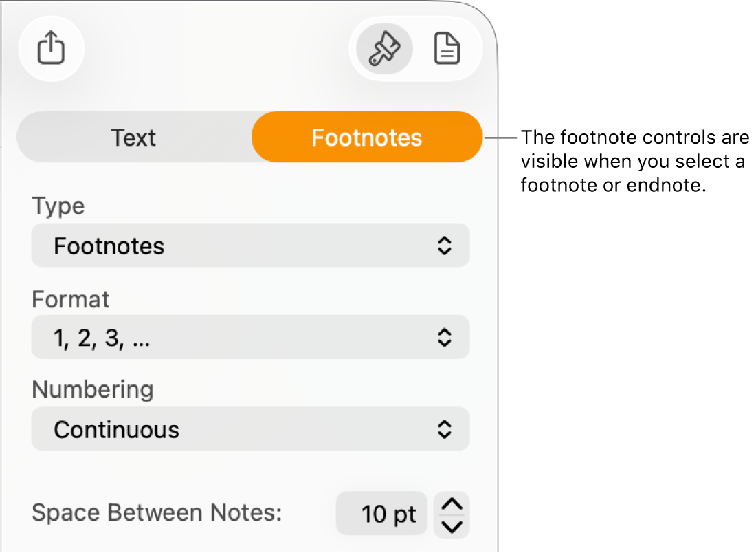Open the Numbering dropdown showing Continuous
756x553 pixels.
tap(250, 429)
